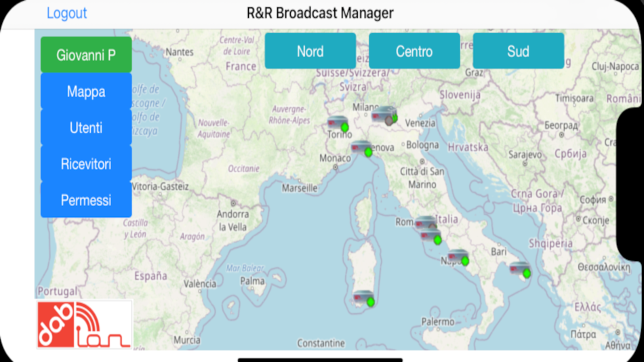The height and width of the screenshot is (362, 644).
Task: Open the Permessi section
Action: 86,200
